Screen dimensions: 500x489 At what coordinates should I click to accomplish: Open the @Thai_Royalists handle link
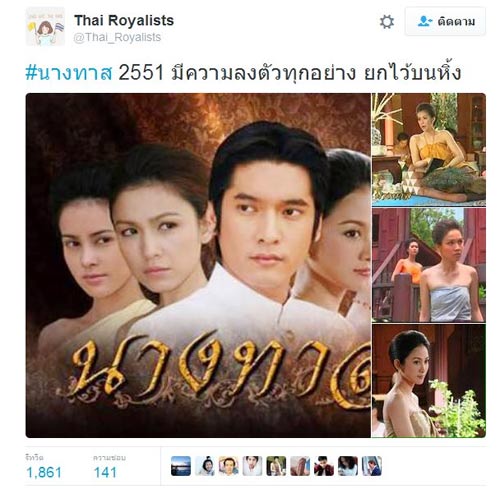(x=117, y=37)
